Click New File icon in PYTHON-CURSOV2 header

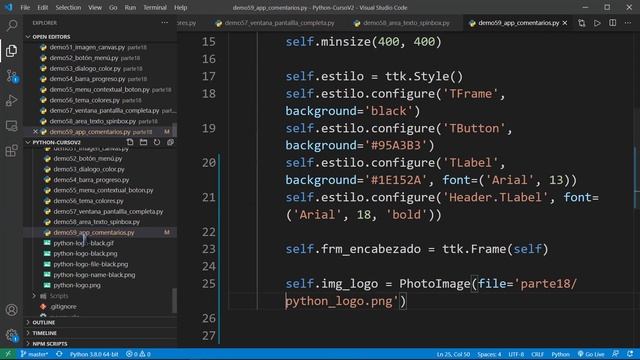(130, 142)
